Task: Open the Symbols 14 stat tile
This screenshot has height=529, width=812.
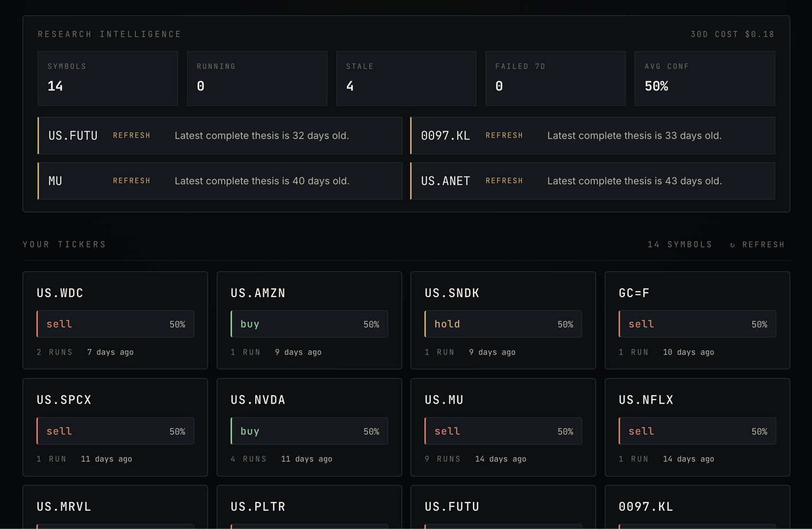Action: 108,78
